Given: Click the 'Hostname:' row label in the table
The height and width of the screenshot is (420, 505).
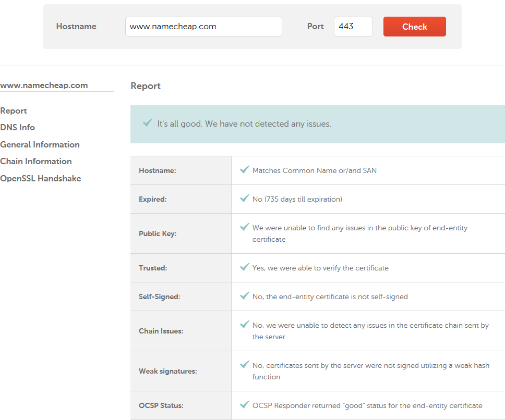Looking at the screenshot, I should point(158,171).
